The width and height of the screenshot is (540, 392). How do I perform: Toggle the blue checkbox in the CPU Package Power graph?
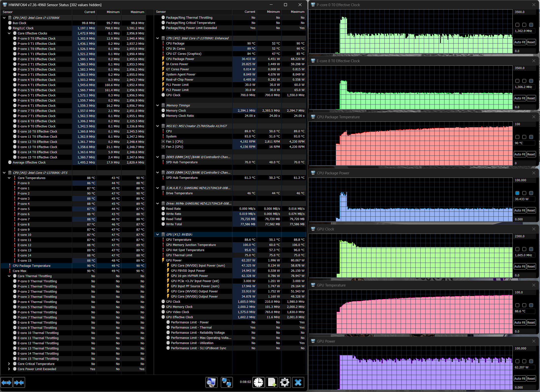517,193
